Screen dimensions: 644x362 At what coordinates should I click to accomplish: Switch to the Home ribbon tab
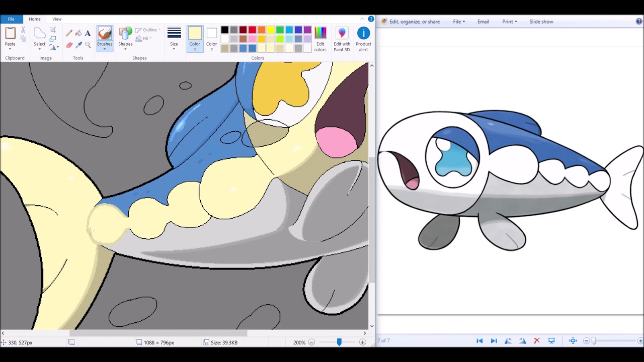[x=35, y=19]
